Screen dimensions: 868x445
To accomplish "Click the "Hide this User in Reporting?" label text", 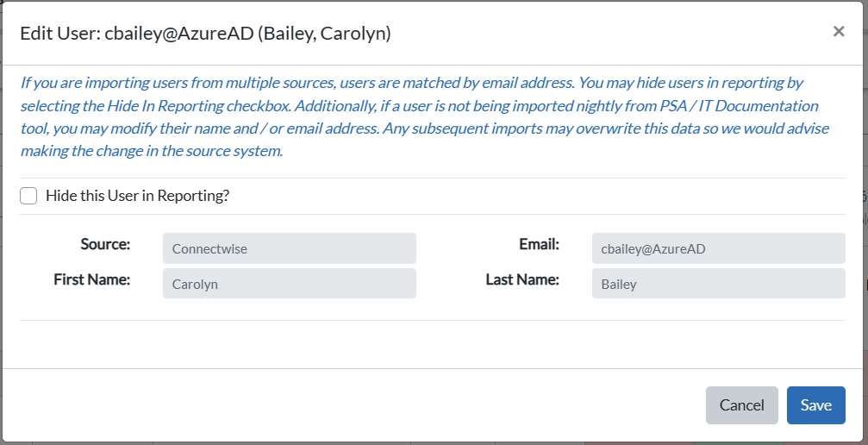I will pos(137,196).
